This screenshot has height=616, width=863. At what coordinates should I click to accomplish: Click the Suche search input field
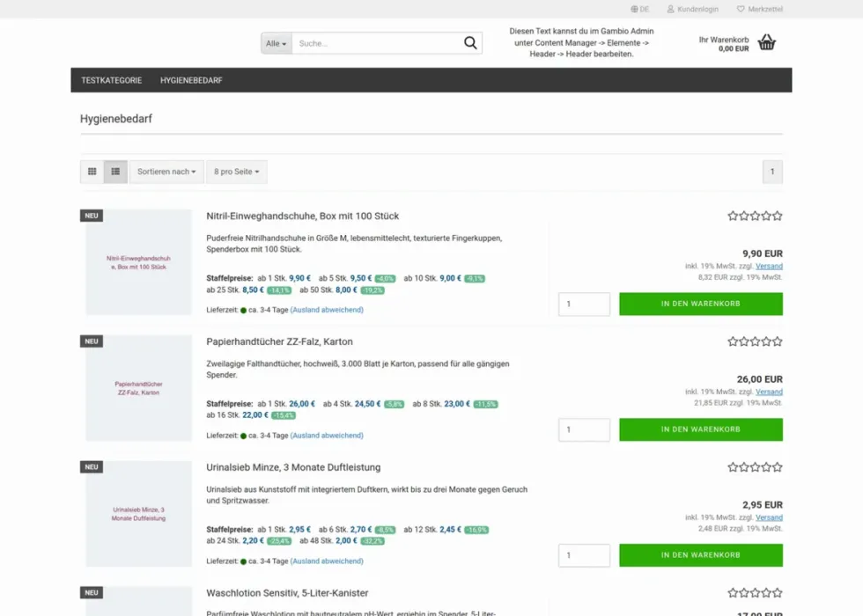pyautogui.click(x=377, y=43)
